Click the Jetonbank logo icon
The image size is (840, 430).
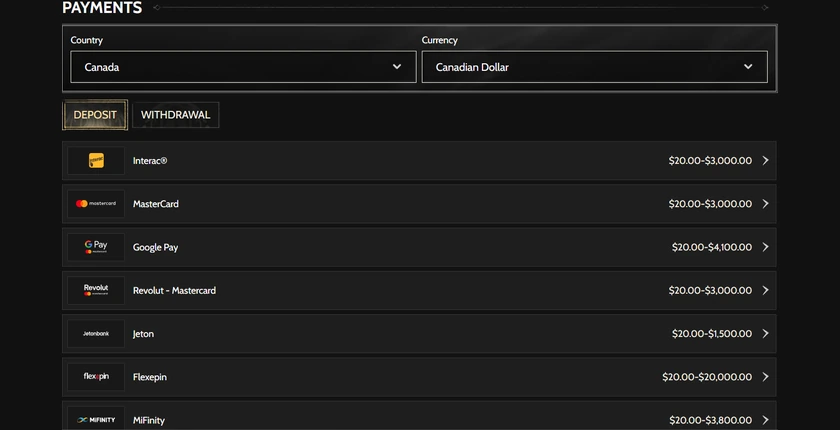pos(96,334)
